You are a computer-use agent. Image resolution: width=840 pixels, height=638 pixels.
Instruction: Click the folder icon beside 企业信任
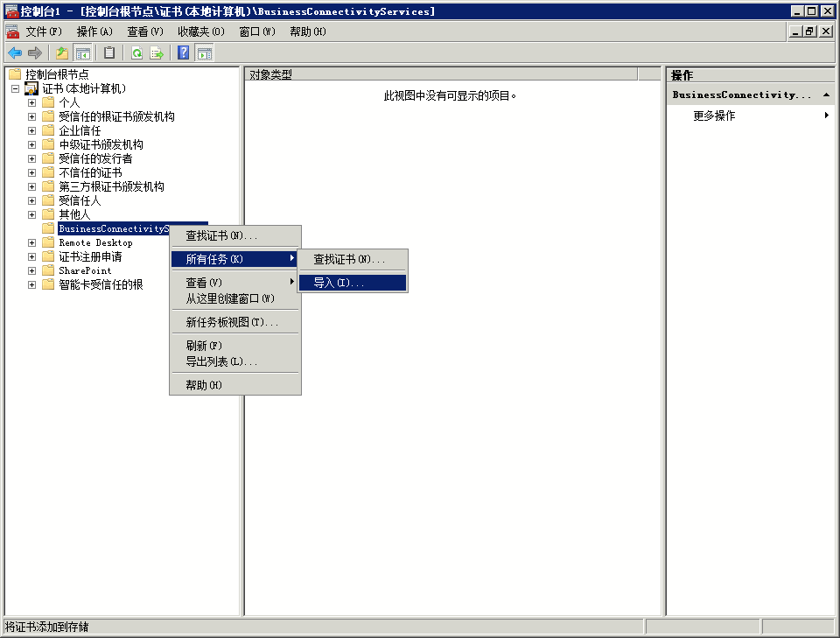coord(48,130)
